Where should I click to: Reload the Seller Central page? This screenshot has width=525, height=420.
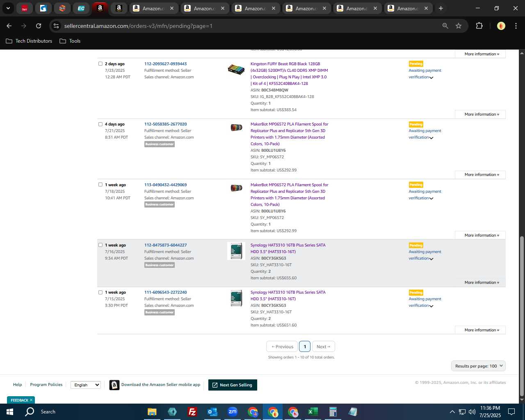pyautogui.click(x=39, y=26)
